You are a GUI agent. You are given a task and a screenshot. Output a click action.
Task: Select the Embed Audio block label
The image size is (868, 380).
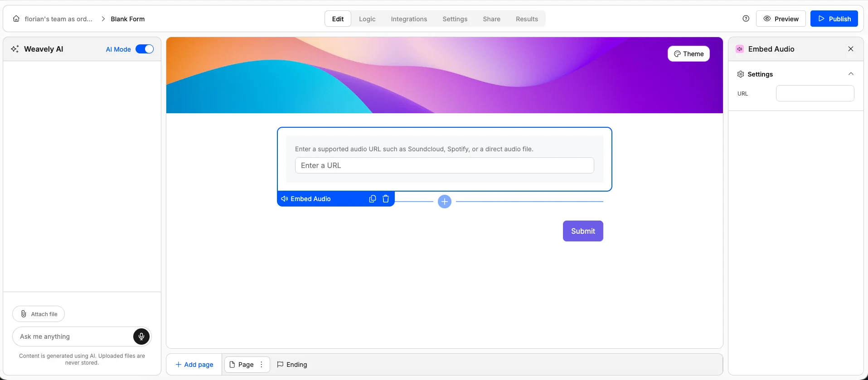[x=310, y=199]
